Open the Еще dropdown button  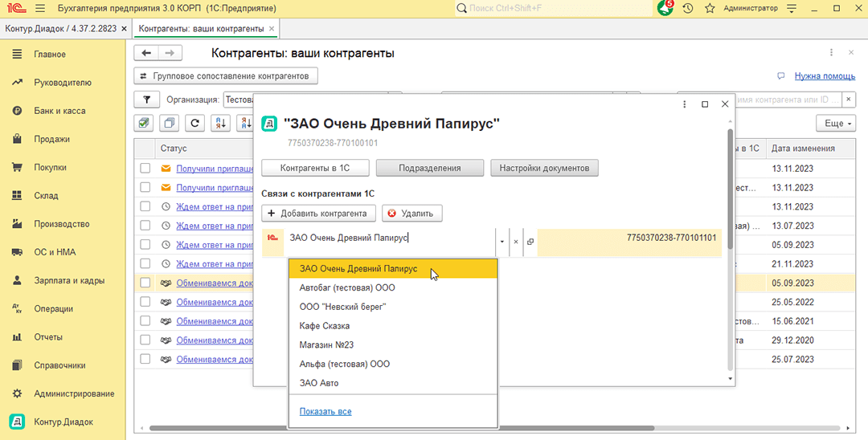point(835,124)
